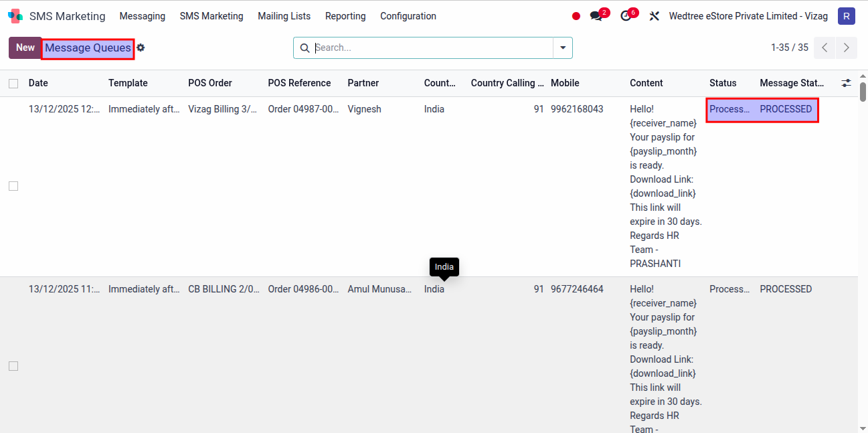Tick the select-all header checkbox
This screenshot has height=433, width=868.
pyautogui.click(x=13, y=84)
